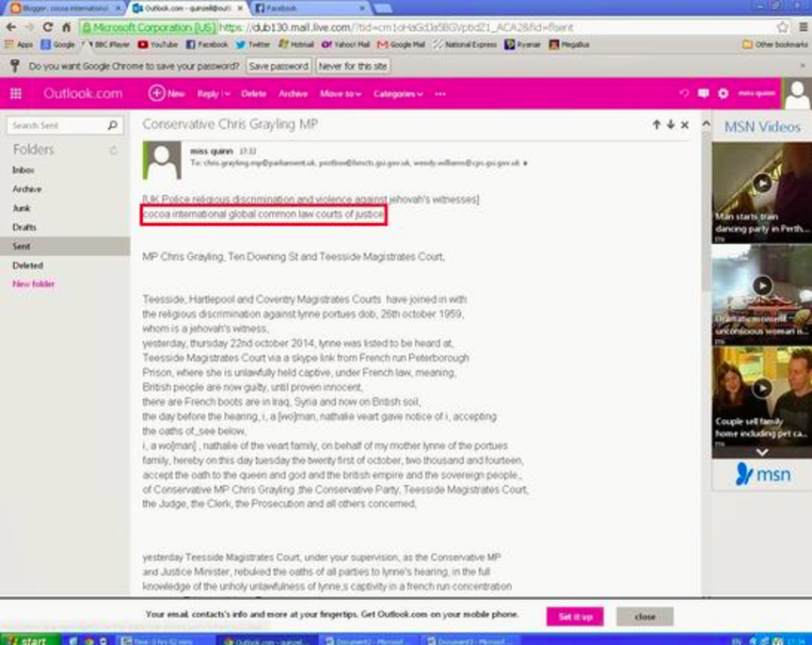Click the Windows Start button

29,640
